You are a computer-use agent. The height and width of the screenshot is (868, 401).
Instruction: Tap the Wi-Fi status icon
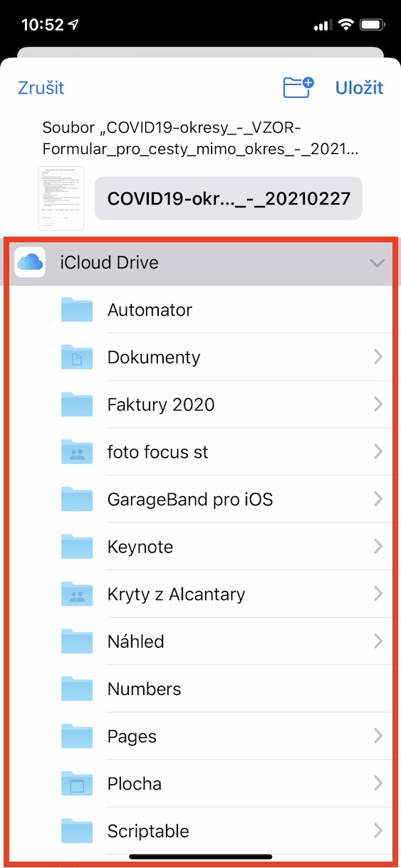click(347, 25)
